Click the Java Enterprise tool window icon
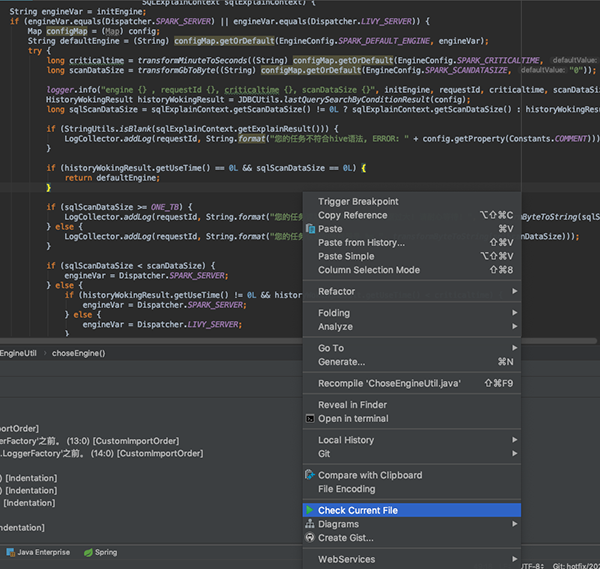600x569 pixels. (x=10, y=552)
